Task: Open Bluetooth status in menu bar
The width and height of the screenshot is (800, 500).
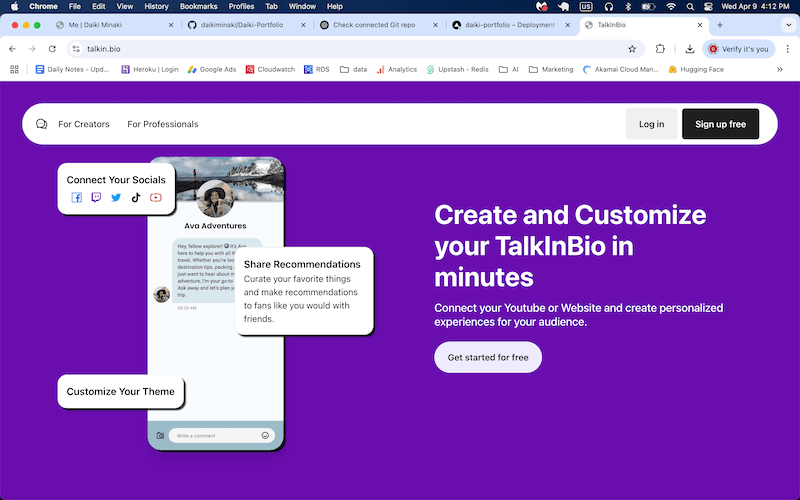Action: [628, 7]
